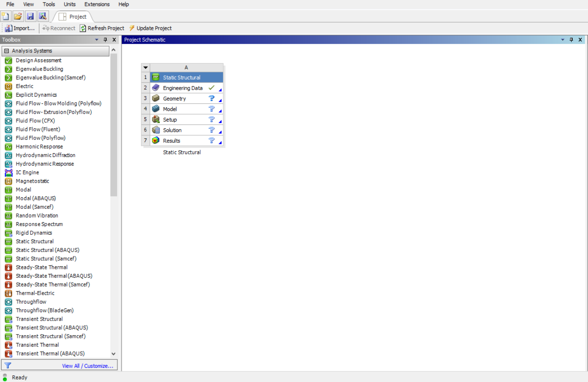Select Transient Structural icon
Screen dimensions: 588x382
tap(8, 319)
